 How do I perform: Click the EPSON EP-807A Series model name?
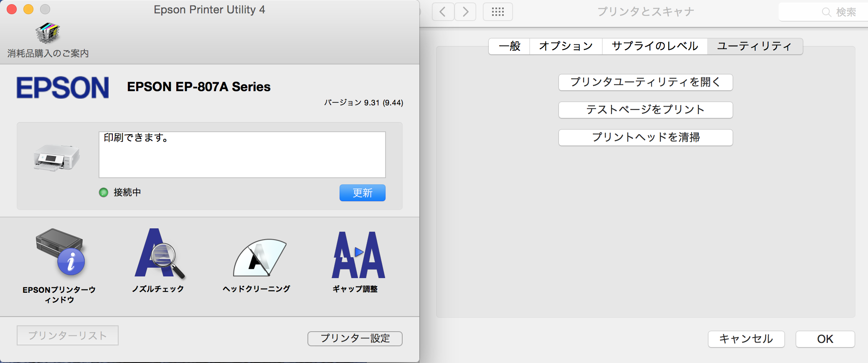pos(199,87)
